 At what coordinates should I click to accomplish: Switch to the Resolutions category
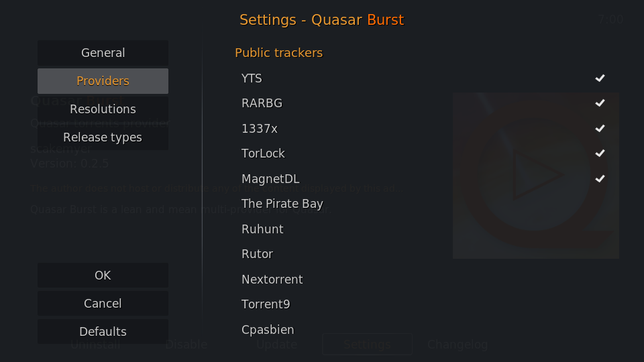point(103,109)
